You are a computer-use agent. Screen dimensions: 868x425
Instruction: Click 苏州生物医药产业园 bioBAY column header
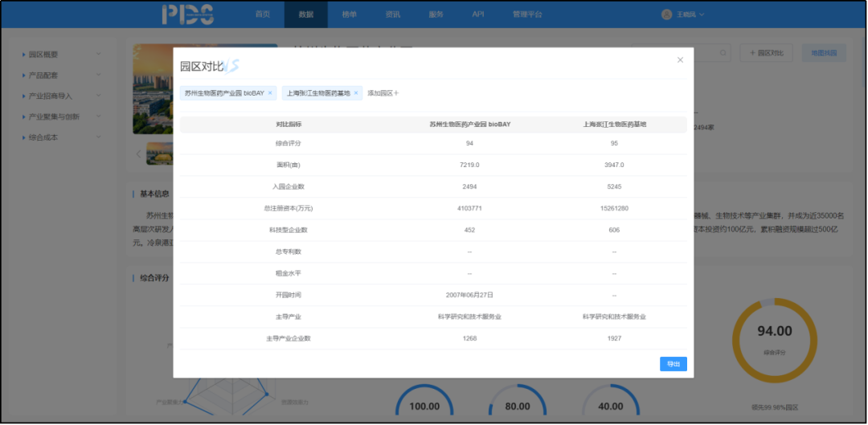coord(469,125)
